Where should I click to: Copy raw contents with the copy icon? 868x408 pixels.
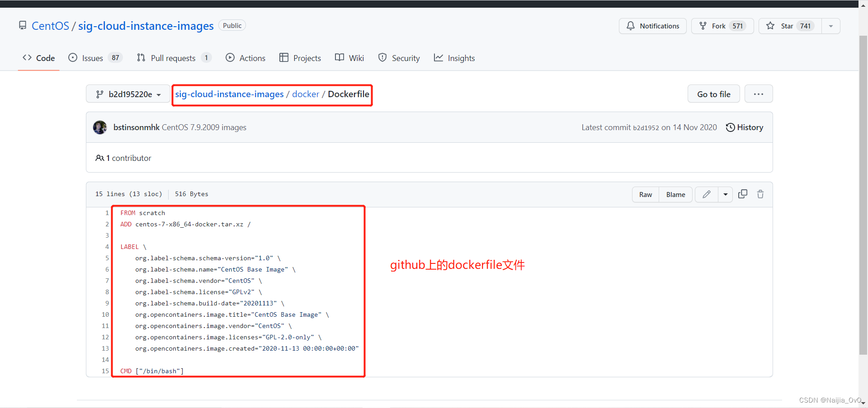[743, 194]
